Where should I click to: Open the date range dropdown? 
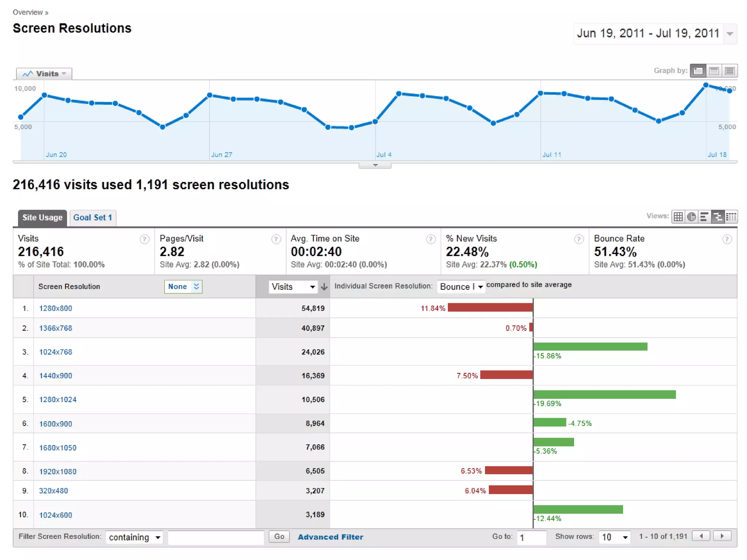tap(729, 34)
